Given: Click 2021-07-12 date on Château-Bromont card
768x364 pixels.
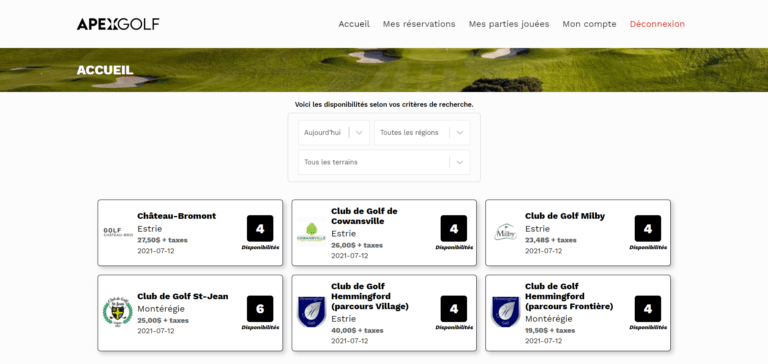Looking at the screenshot, I should 155,251.
